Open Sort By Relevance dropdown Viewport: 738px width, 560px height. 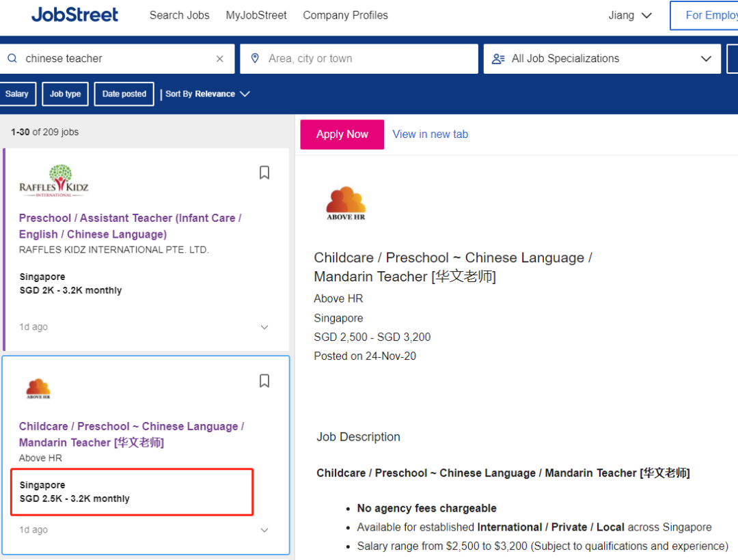(207, 94)
